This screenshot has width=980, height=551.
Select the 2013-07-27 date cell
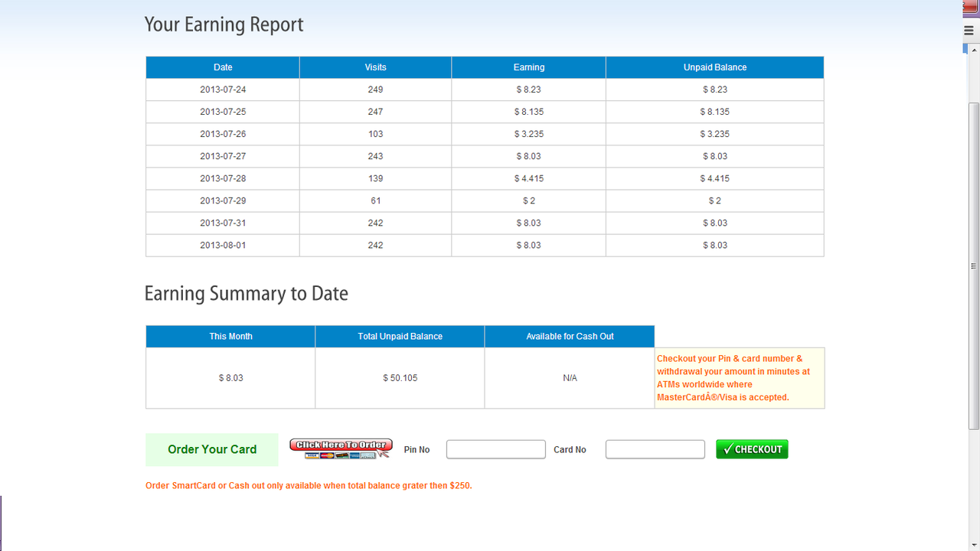point(223,156)
